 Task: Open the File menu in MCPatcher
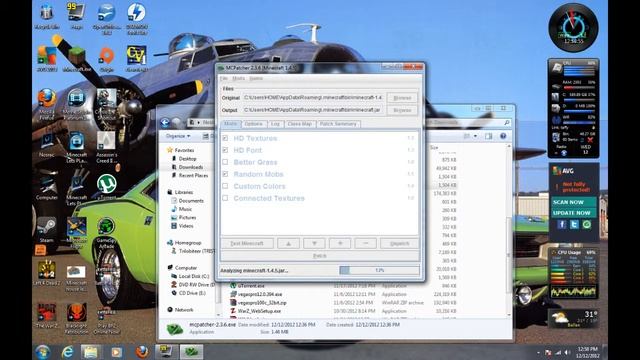tap(224, 78)
